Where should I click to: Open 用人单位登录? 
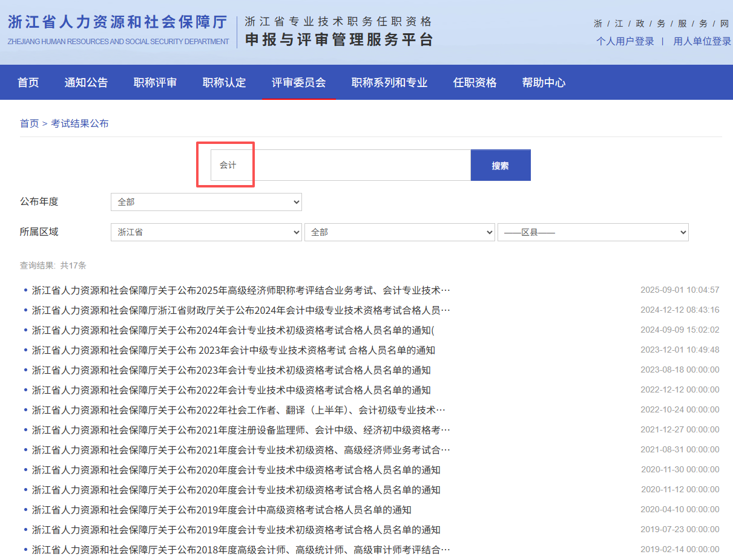(702, 41)
